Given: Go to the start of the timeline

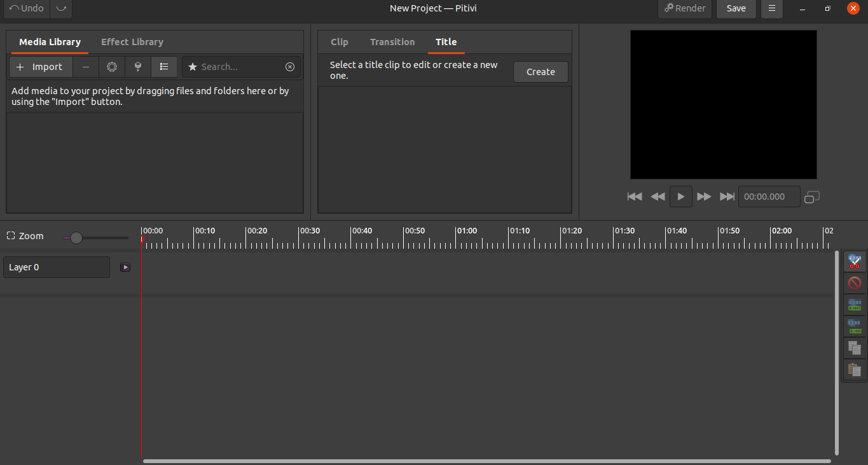Looking at the screenshot, I should (x=635, y=197).
